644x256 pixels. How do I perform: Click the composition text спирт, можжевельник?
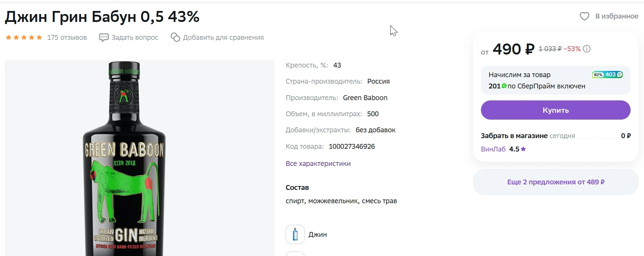tap(341, 201)
